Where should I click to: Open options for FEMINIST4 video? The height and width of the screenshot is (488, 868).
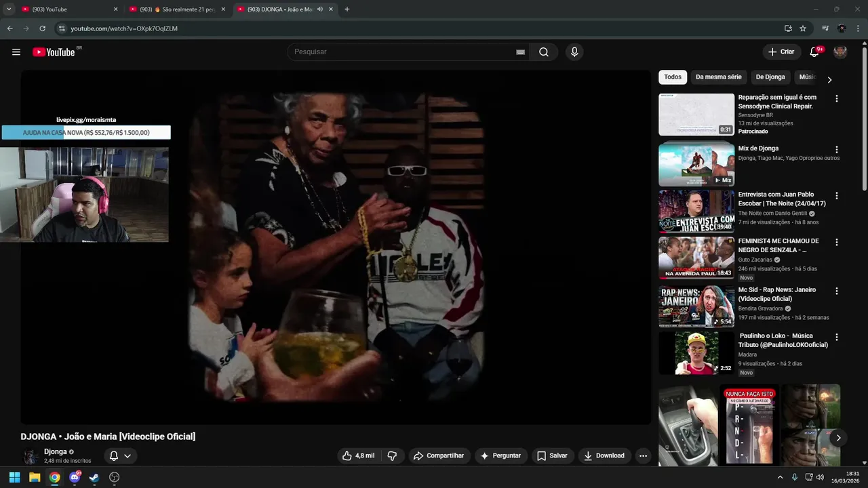836,242
